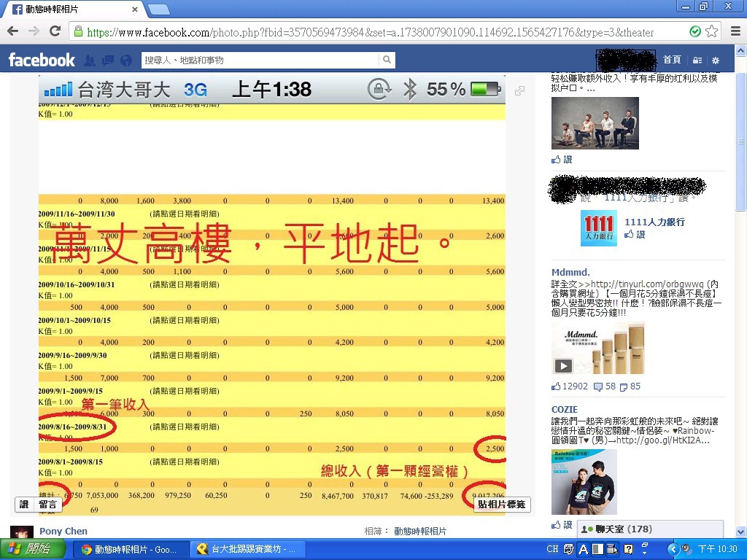The image size is (747, 560).
Task: Click the search magnifier button
Action: tap(387, 60)
